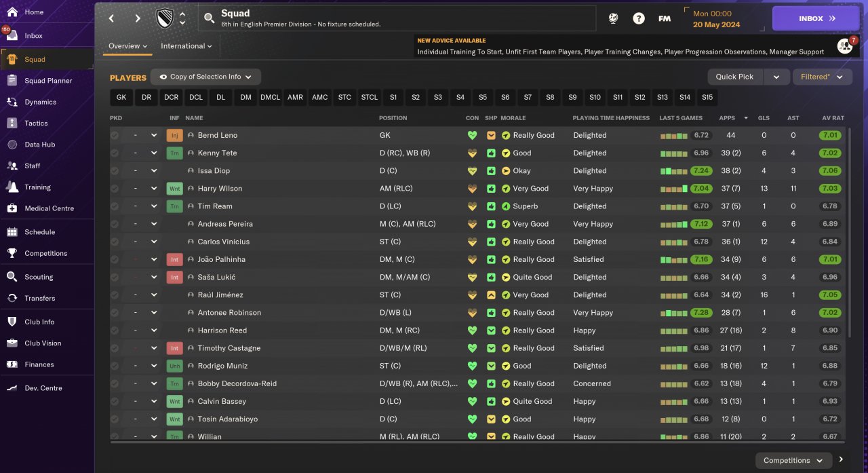Open the help question mark icon

point(639,18)
